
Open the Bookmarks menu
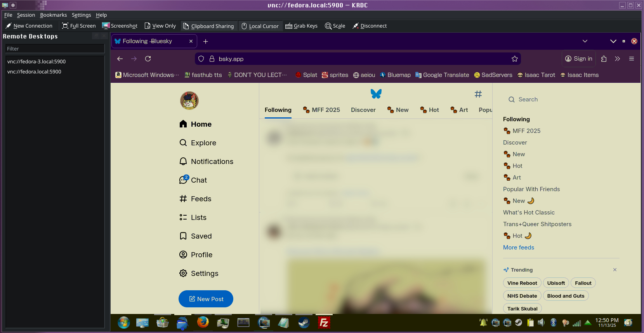tap(53, 15)
